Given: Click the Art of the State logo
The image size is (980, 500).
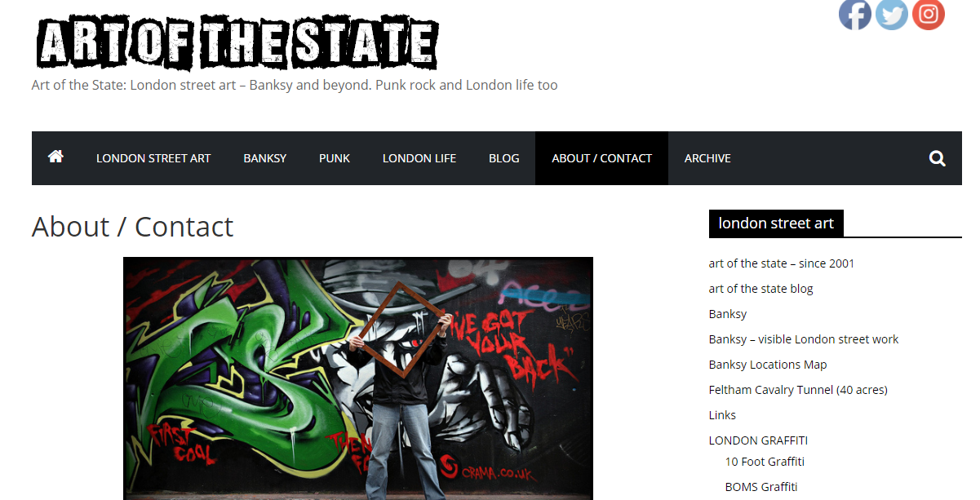Looking at the screenshot, I should click(x=237, y=42).
